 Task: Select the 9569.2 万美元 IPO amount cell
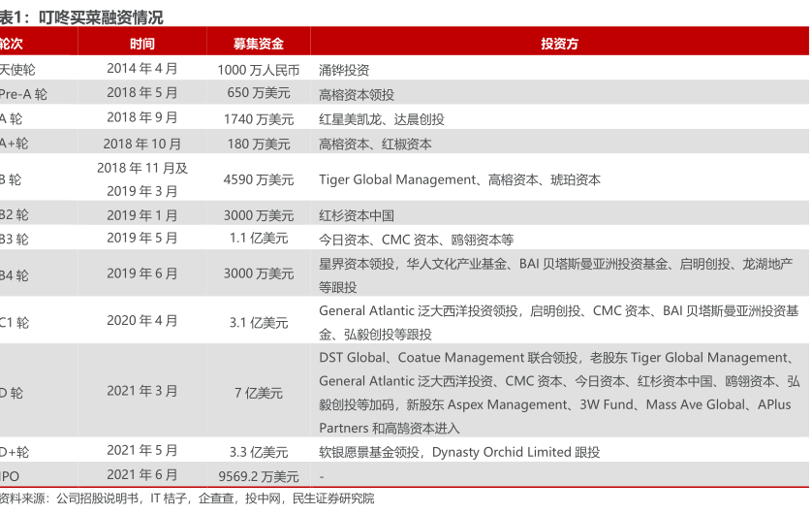click(258, 476)
